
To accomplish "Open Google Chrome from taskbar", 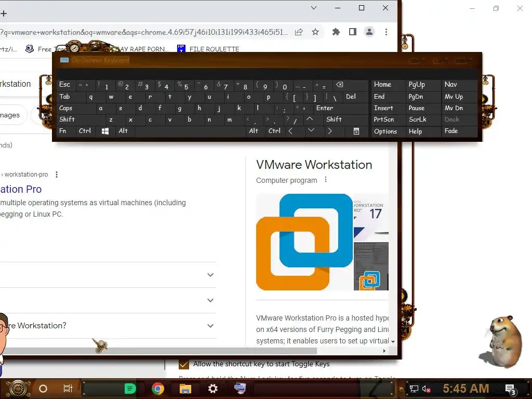I will coord(158,389).
